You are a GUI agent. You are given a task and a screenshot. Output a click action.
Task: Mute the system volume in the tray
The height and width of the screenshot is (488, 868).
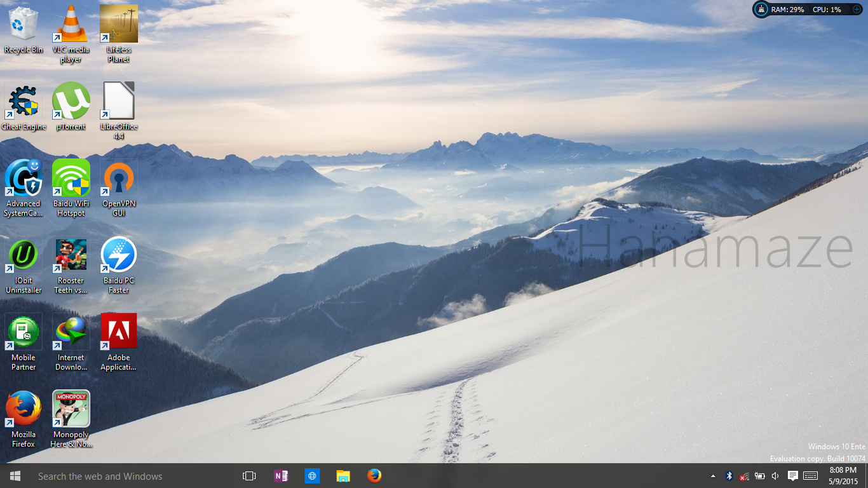pyautogui.click(x=775, y=475)
